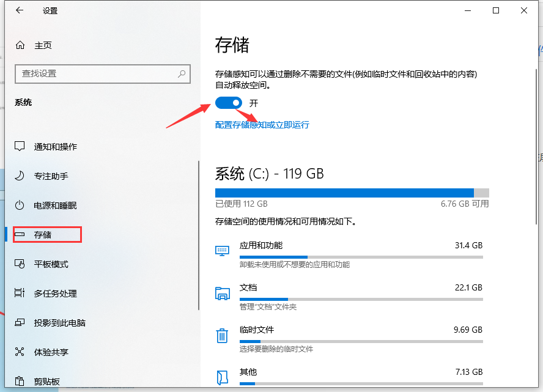Open 电源和睡眠 power icon
Screen dimensions: 543x392
[x=20, y=205]
